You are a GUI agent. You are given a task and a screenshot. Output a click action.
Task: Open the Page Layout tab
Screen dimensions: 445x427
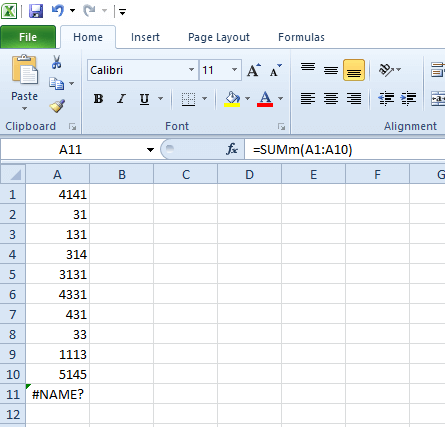[x=219, y=37]
